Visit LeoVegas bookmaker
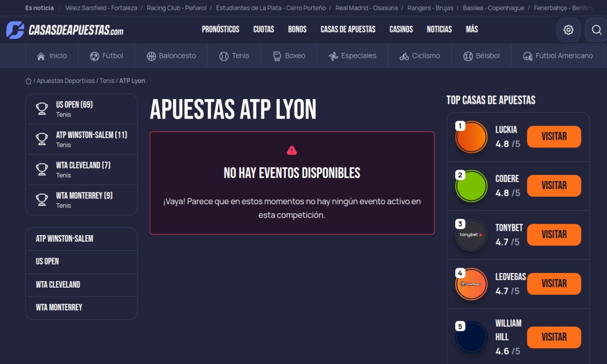The image size is (607, 364). 554,283
